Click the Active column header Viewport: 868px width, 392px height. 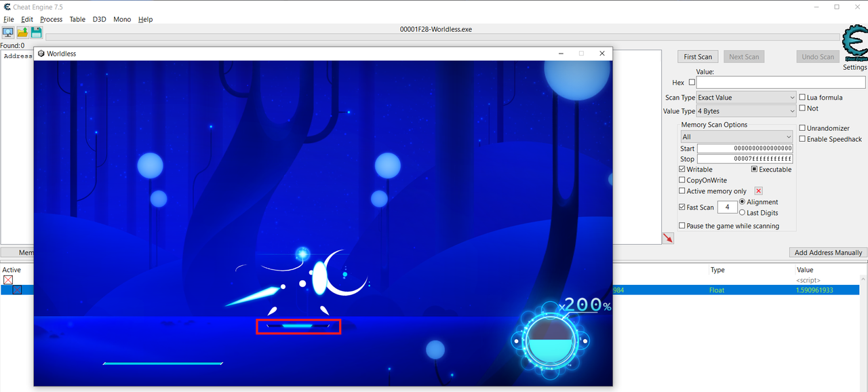[x=12, y=270]
